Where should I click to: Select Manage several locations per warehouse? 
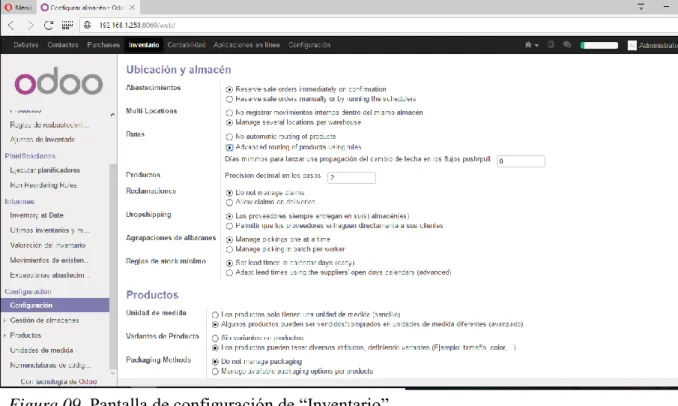[x=229, y=123]
